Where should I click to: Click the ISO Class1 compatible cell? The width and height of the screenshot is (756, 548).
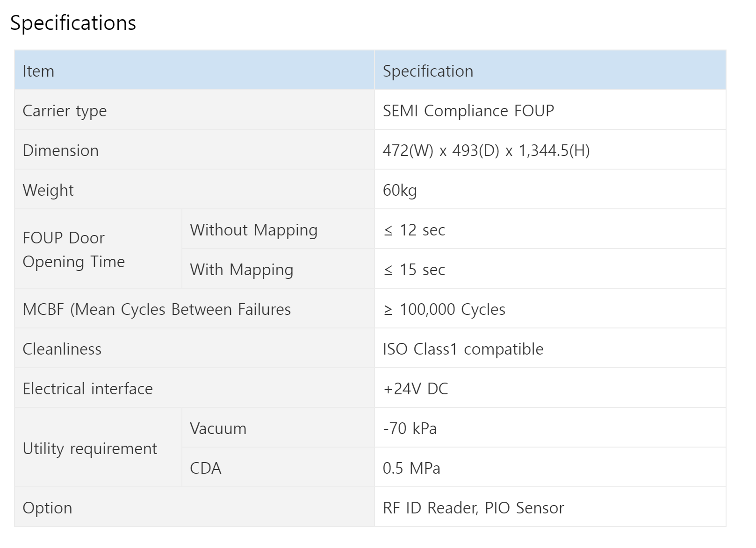(x=550, y=349)
